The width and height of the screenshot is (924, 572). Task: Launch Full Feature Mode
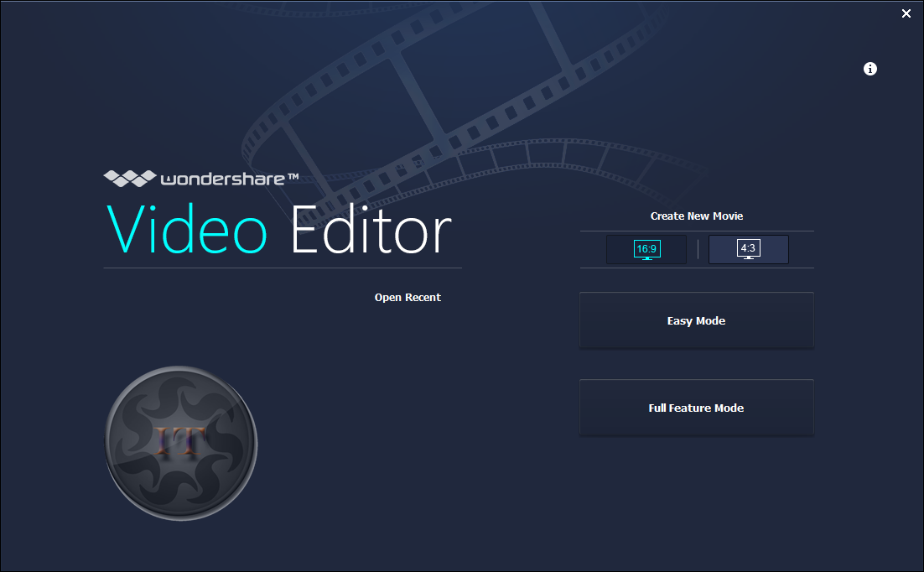tap(697, 408)
